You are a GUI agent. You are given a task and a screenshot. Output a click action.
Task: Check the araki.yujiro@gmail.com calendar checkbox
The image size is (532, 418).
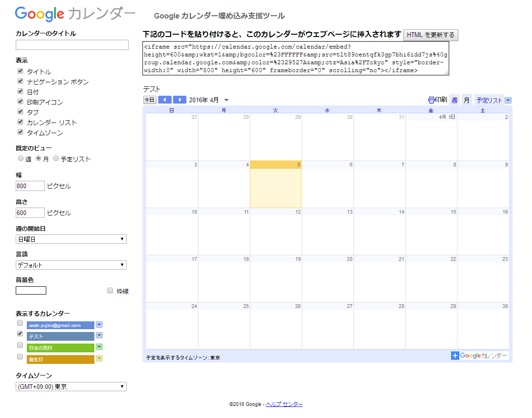[x=20, y=323]
